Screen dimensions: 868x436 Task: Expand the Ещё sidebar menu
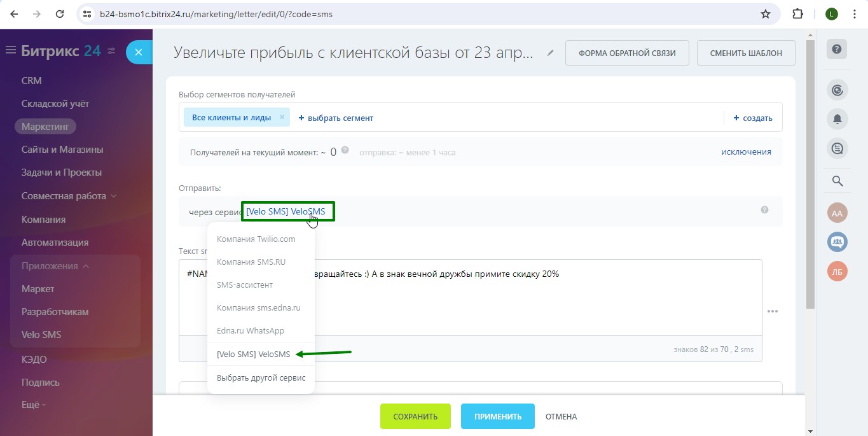(x=33, y=405)
